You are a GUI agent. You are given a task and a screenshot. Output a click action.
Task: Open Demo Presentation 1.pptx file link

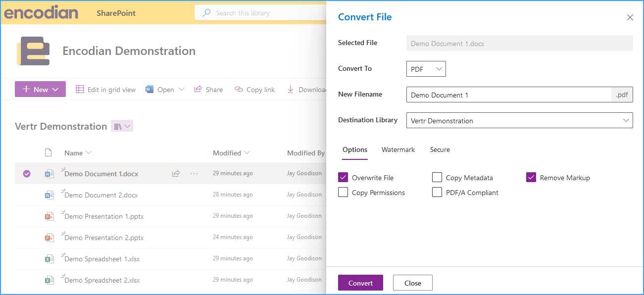pyautogui.click(x=104, y=216)
